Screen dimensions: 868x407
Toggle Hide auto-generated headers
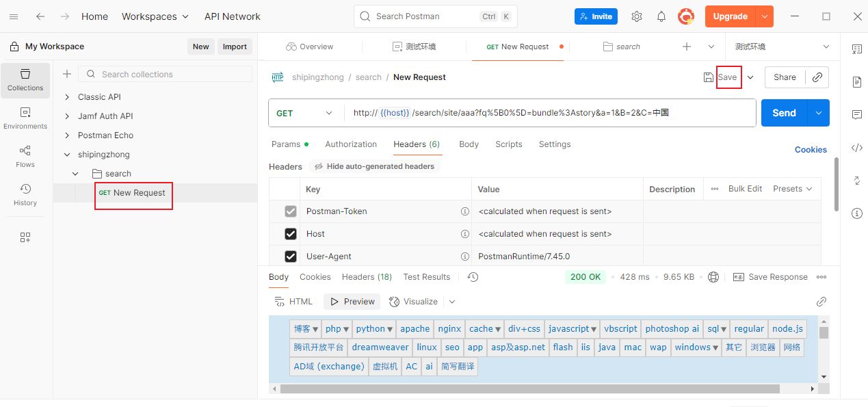click(373, 166)
